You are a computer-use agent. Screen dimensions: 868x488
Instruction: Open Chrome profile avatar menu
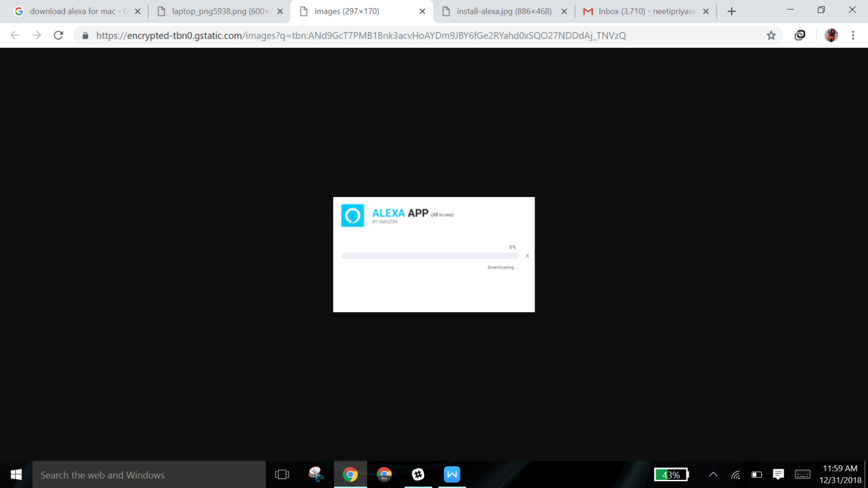click(832, 36)
